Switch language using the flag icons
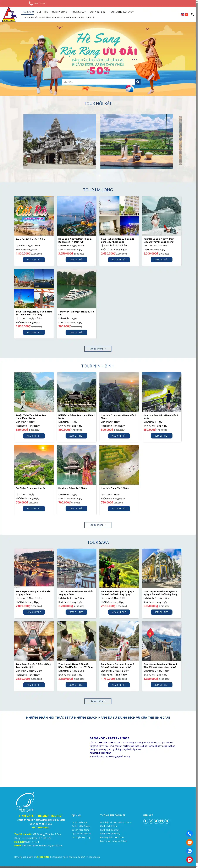 click(185, 15)
